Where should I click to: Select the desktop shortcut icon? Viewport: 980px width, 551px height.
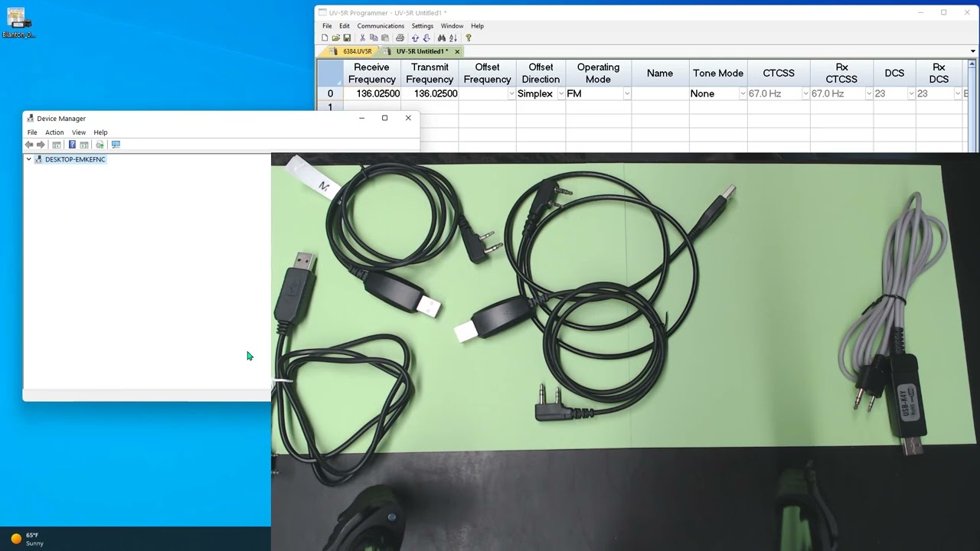pos(18,23)
